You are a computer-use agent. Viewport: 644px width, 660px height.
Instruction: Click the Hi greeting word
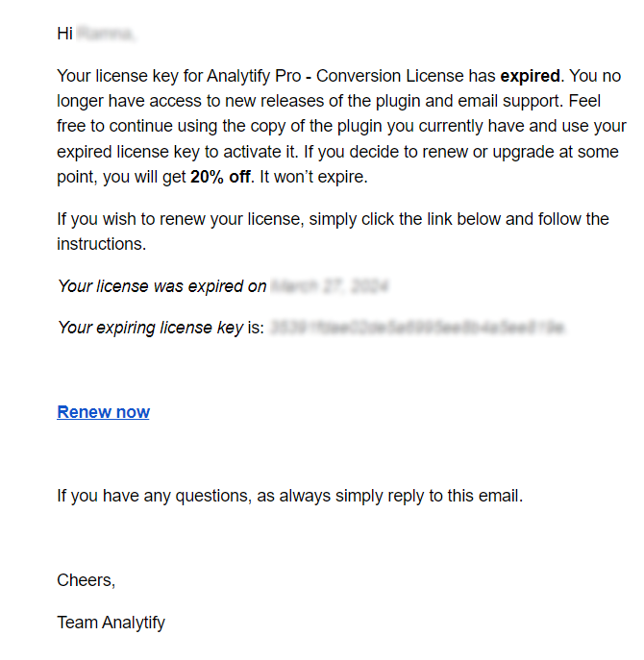[x=64, y=34]
